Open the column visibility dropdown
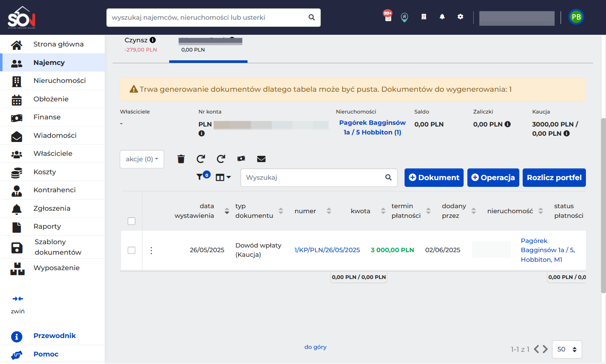 click(223, 178)
